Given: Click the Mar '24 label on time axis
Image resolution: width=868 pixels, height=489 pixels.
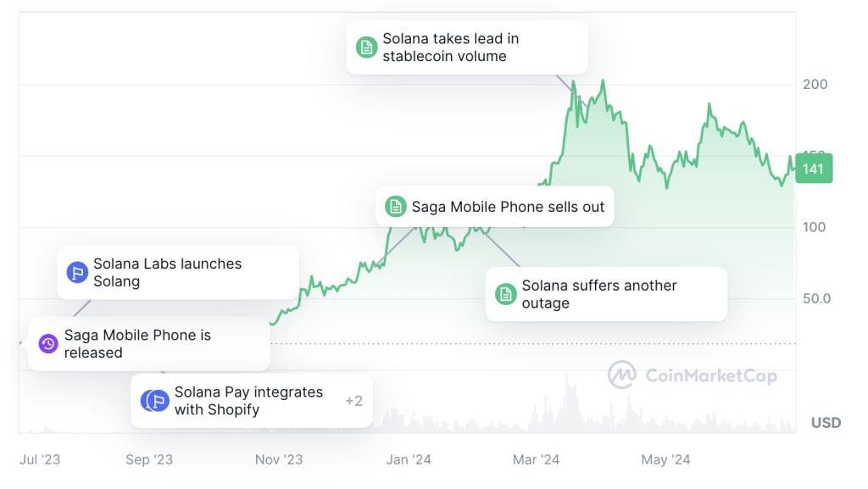Looking at the screenshot, I should pyautogui.click(x=536, y=459).
